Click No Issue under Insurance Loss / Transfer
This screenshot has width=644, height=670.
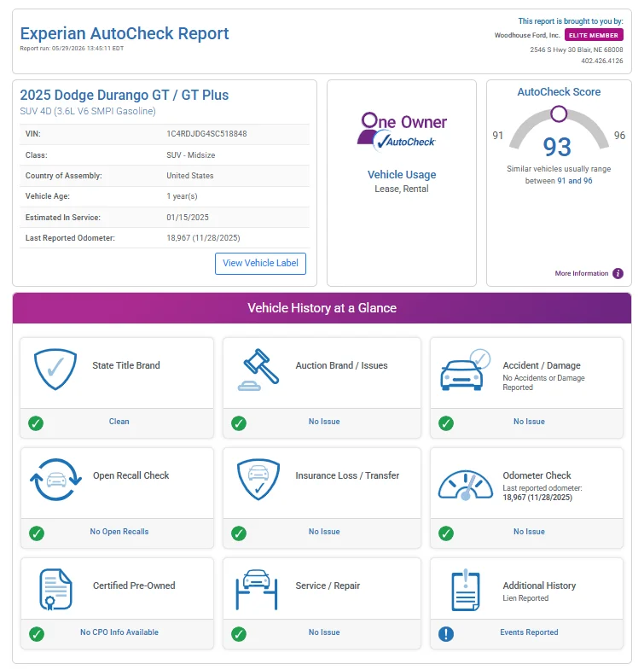tap(324, 532)
